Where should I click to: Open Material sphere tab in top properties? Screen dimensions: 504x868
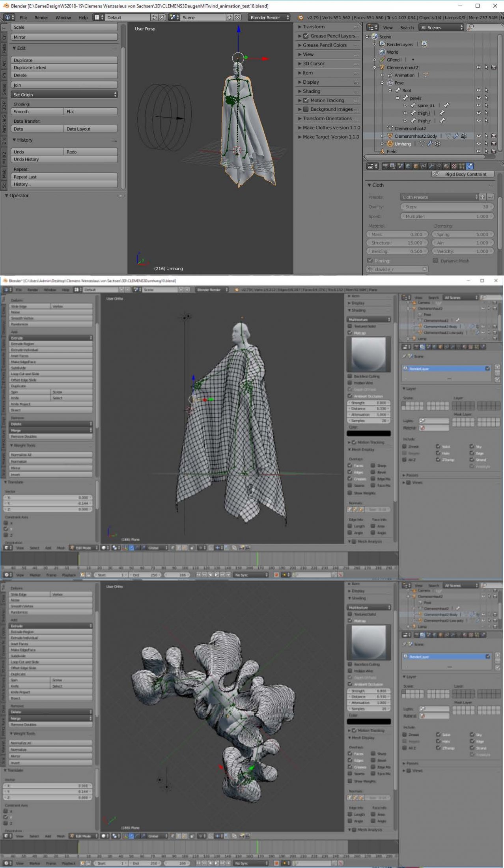446,166
